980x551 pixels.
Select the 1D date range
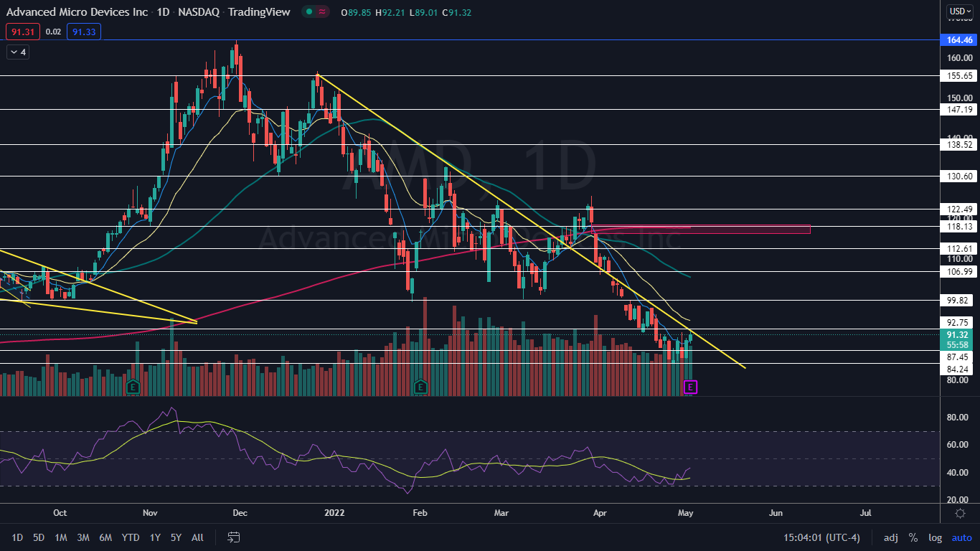click(x=17, y=537)
